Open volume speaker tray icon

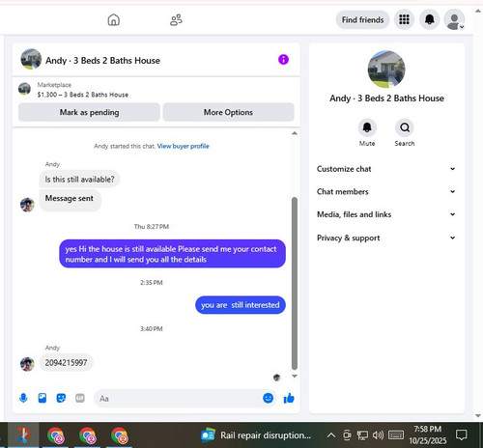tap(378, 435)
